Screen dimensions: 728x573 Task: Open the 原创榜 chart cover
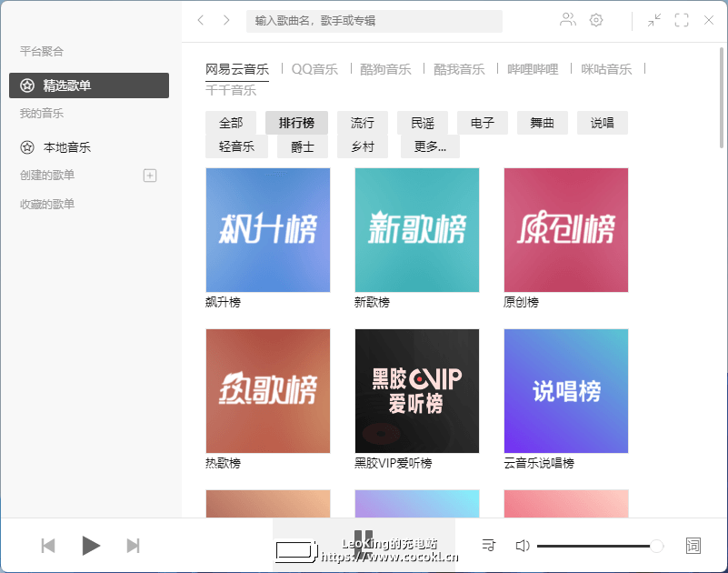(566, 230)
